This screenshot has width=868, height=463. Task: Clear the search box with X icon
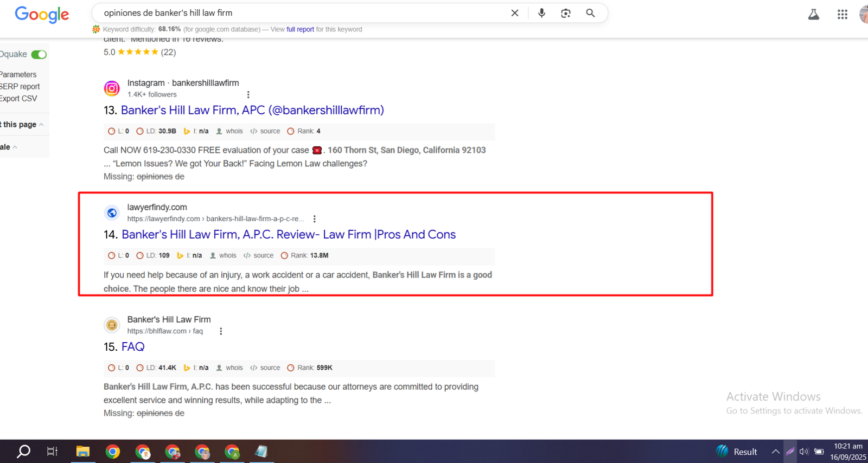514,13
